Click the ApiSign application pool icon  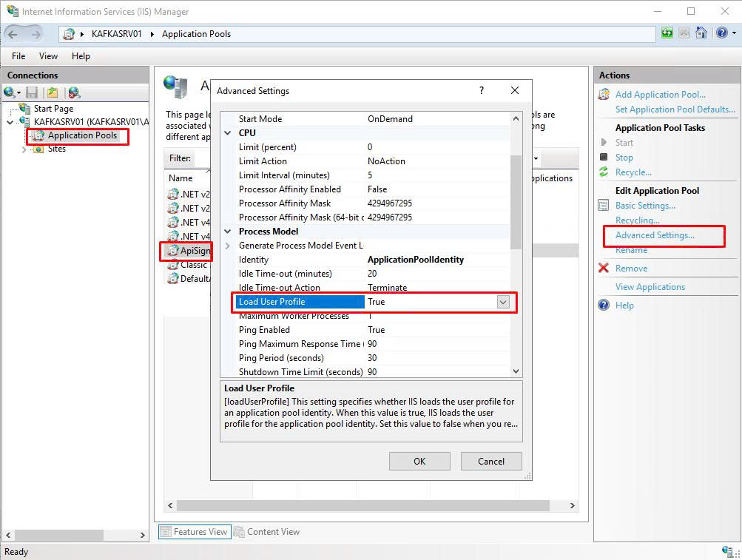click(173, 251)
